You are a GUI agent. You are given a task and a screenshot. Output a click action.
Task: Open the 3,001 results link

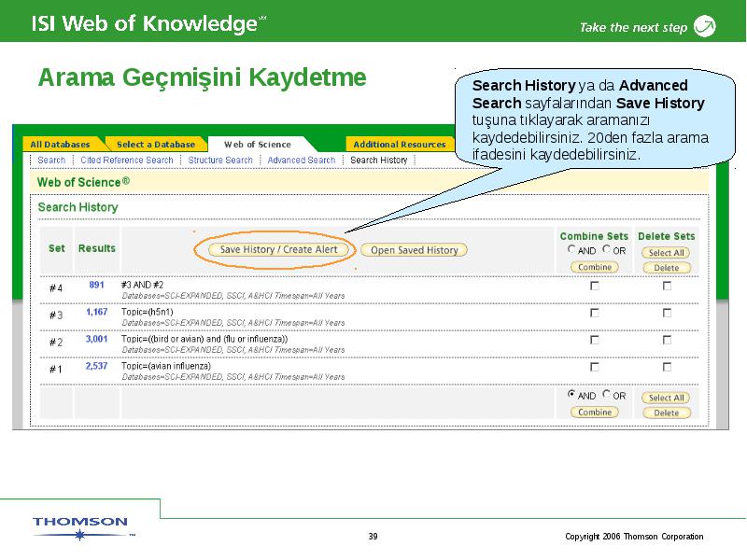(97, 339)
